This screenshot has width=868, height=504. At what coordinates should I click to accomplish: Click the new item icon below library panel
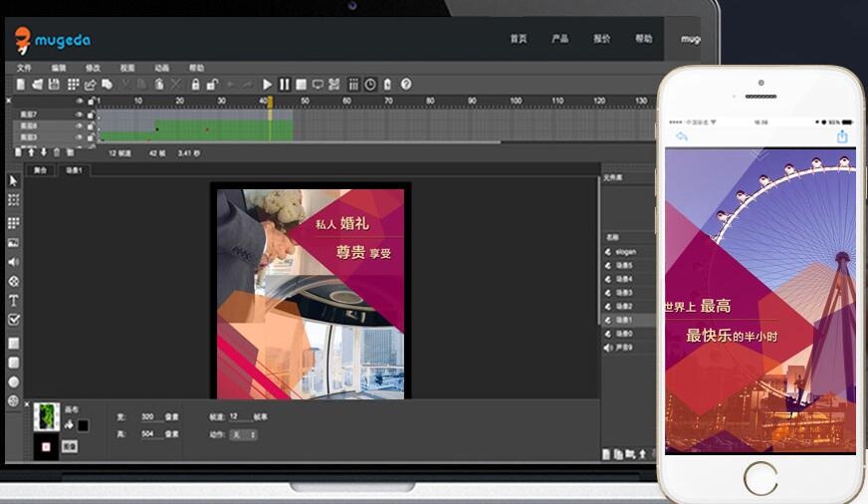click(605, 454)
